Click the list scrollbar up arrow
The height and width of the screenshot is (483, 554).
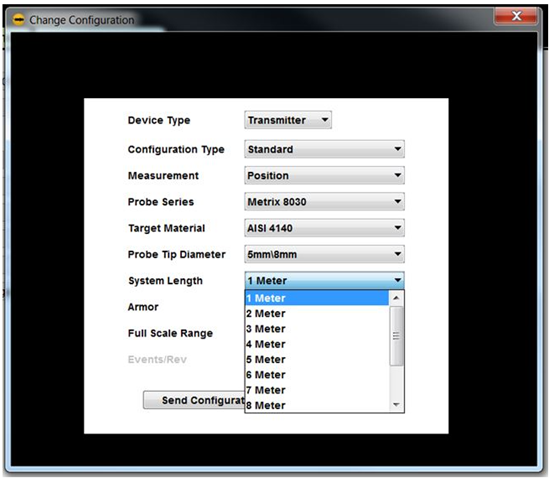pos(396,298)
